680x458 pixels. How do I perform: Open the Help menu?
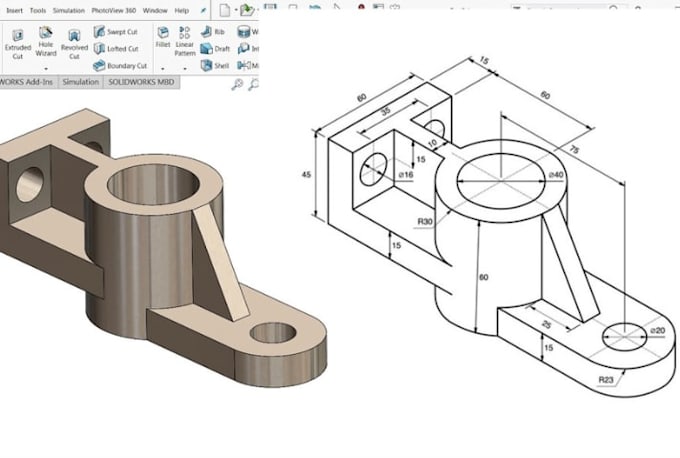(x=182, y=10)
